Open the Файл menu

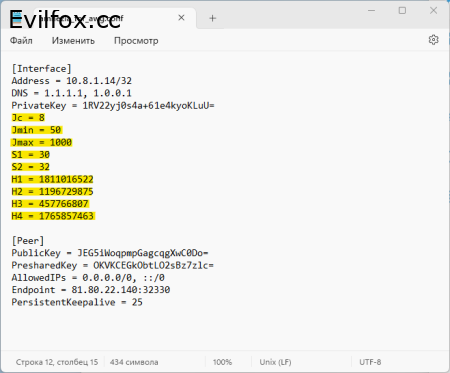point(21,41)
